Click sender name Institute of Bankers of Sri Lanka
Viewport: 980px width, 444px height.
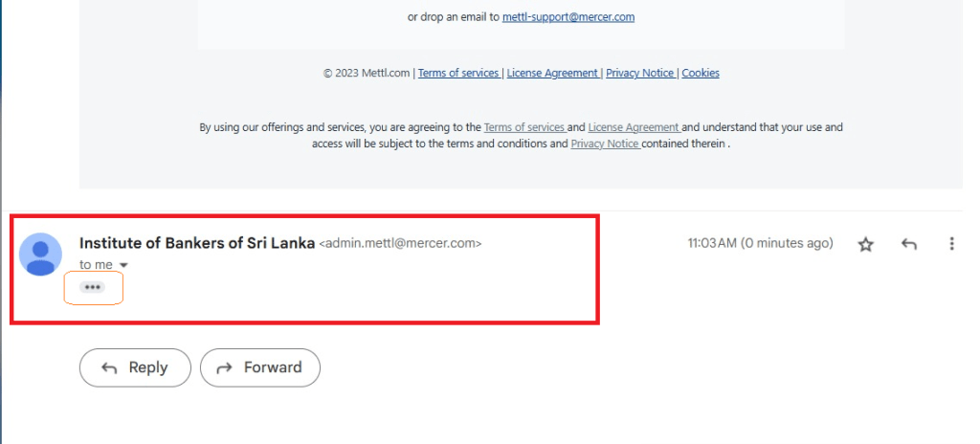(197, 243)
